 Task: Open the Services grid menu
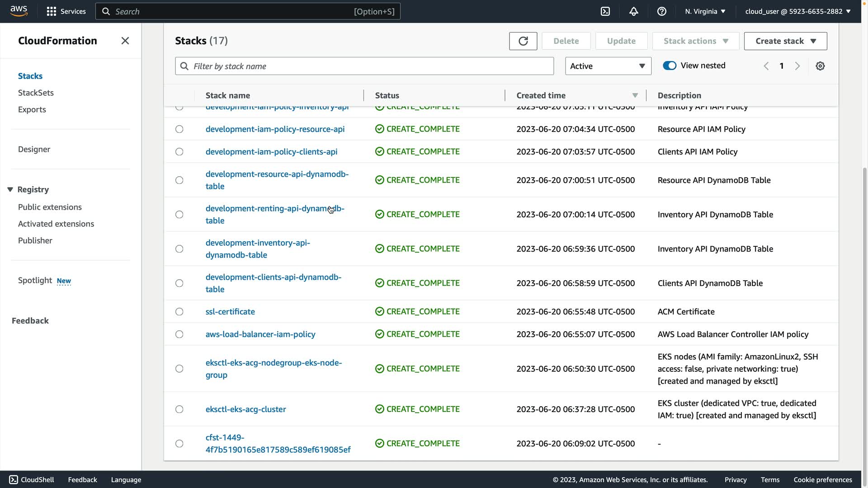66,11
